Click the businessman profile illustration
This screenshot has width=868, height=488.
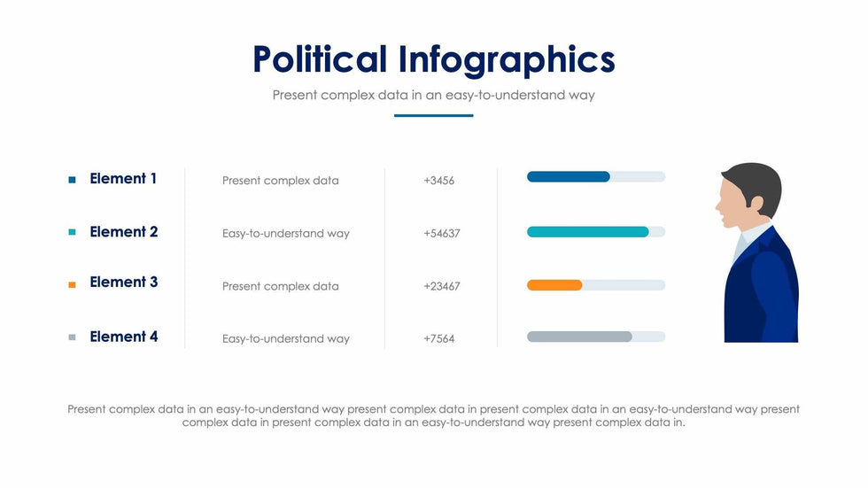pyautogui.click(x=757, y=252)
